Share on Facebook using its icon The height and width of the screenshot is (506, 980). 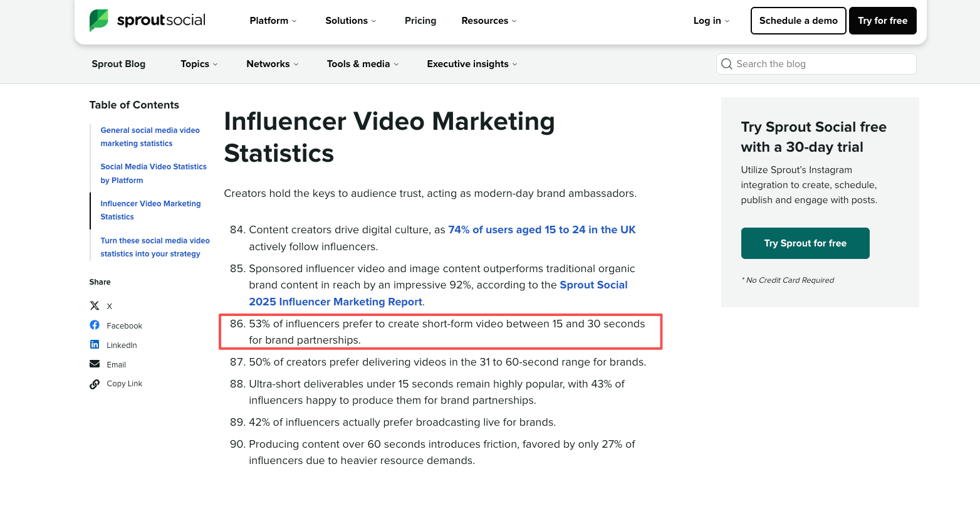tap(95, 325)
